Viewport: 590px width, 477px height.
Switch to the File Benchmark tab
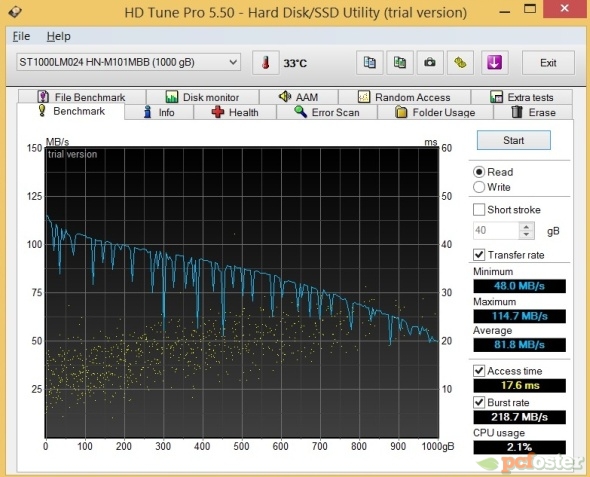[82, 97]
